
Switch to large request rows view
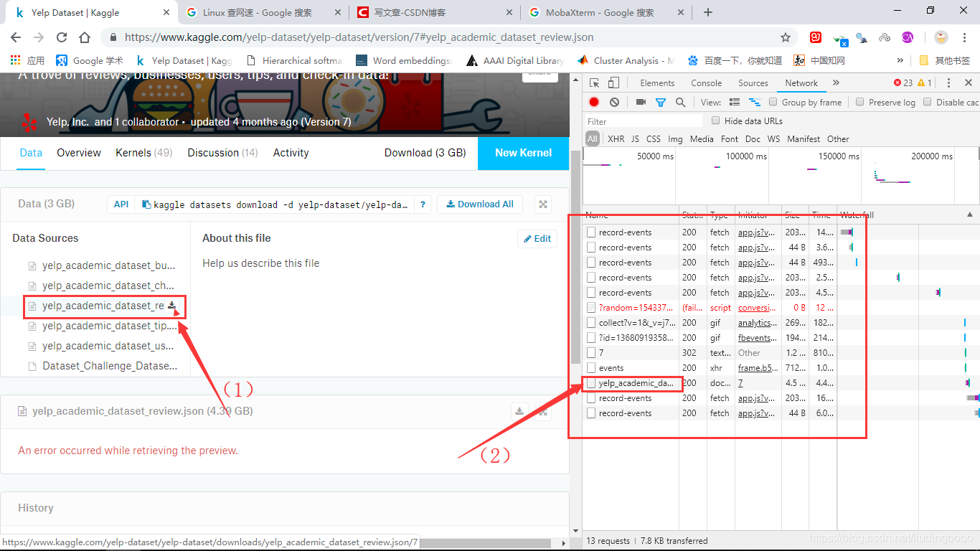735,102
